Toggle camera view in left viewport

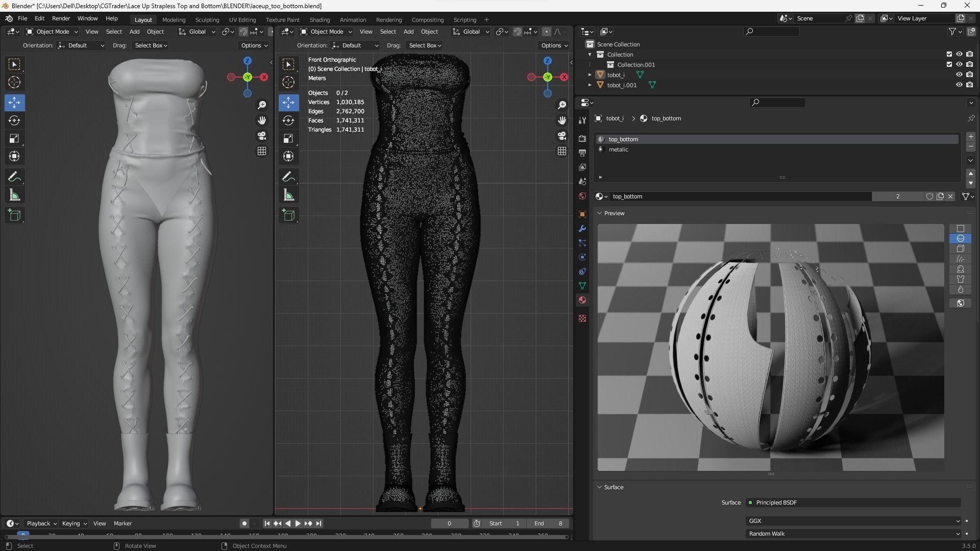point(262,136)
